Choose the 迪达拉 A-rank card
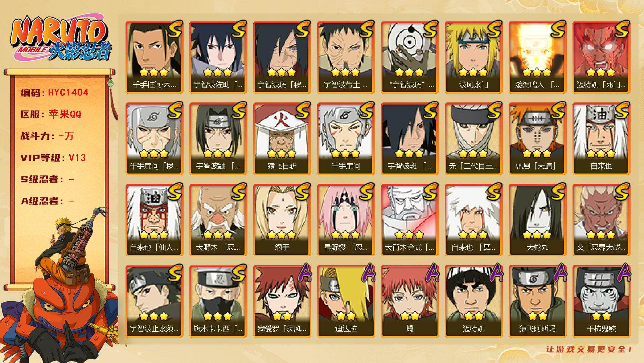 tap(346, 301)
